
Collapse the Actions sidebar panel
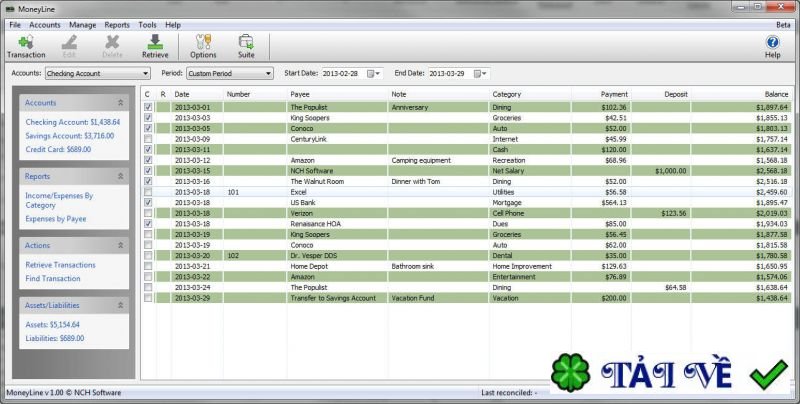[120, 246]
